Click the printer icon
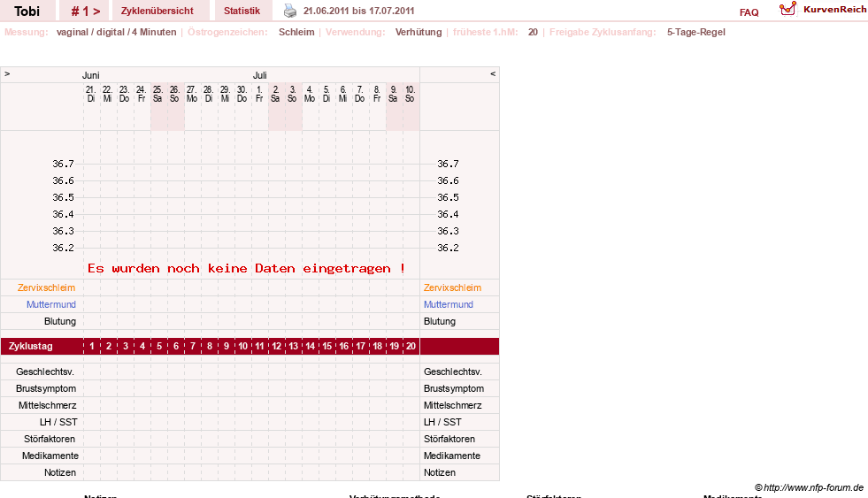 pos(290,11)
